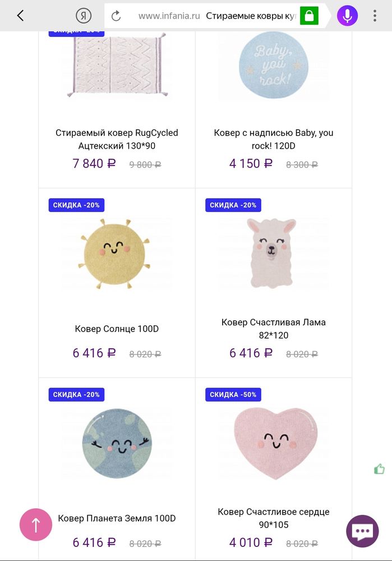
Task: Tap the pink scroll-to-top arrow button
Action: (x=36, y=525)
